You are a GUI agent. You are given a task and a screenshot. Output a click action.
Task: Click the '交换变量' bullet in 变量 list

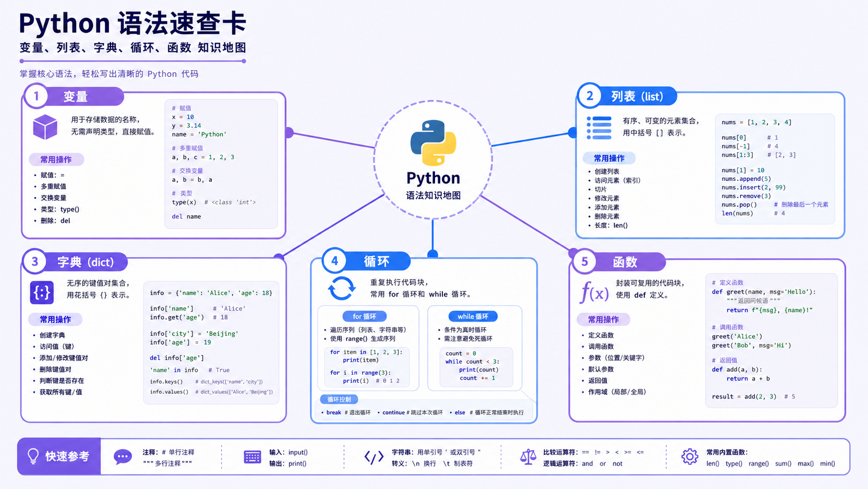[53, 197]
